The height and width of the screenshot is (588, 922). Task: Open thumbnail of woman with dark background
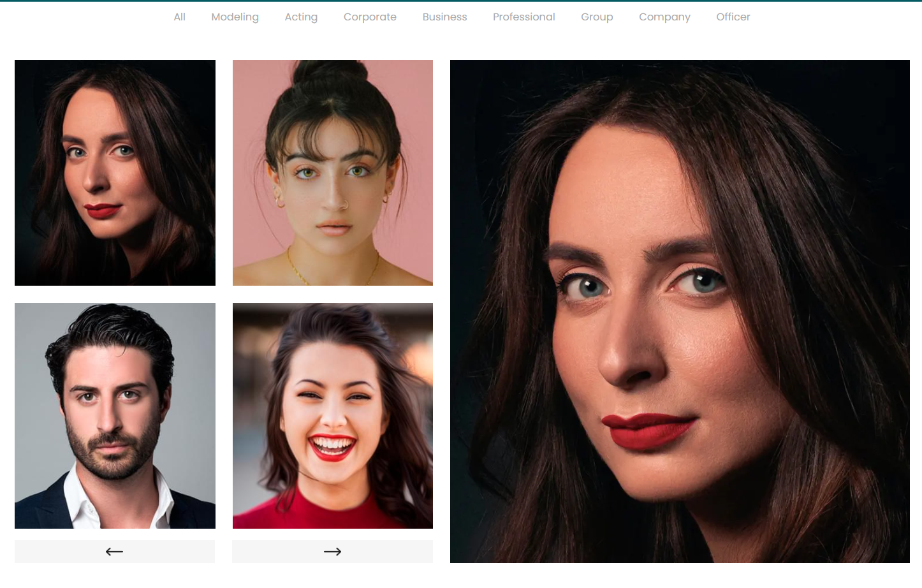pos(115,173)
